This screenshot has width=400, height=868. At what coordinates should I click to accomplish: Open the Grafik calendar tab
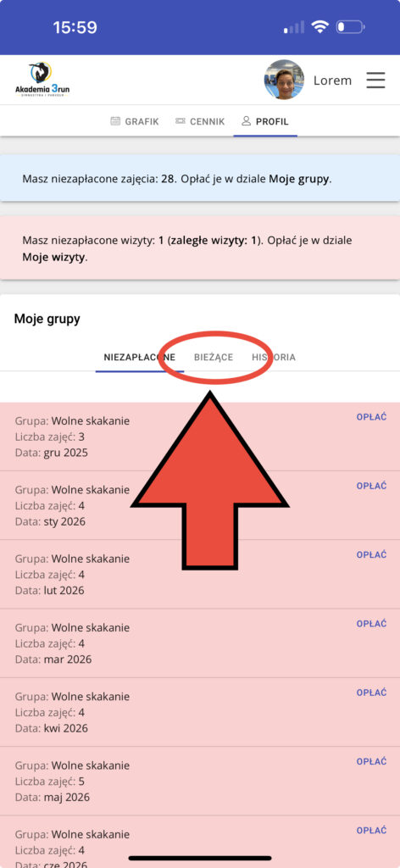(x=135, y=121)
